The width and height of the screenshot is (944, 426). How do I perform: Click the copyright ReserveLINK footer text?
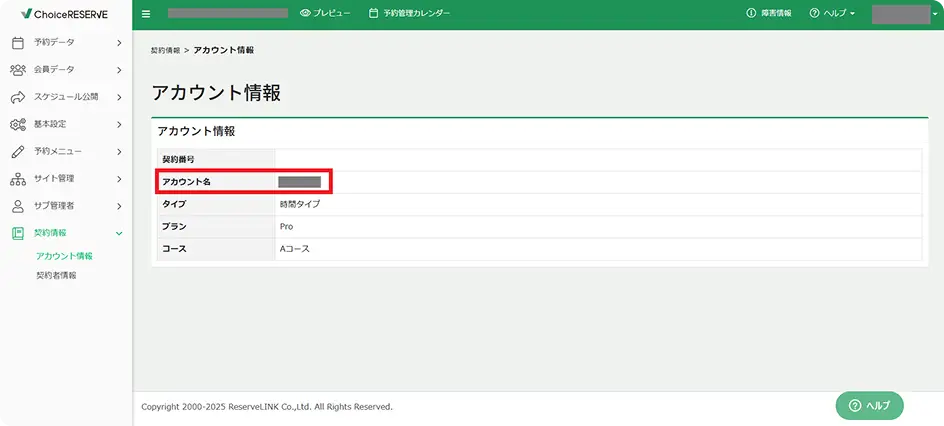point(267,407)
